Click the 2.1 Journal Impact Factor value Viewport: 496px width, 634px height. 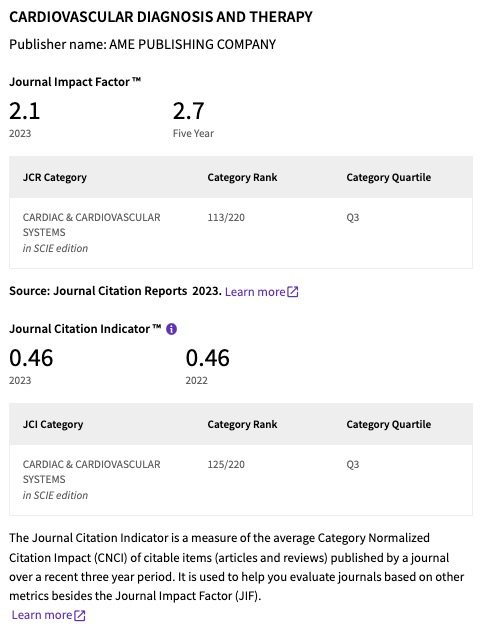(25, 111)
